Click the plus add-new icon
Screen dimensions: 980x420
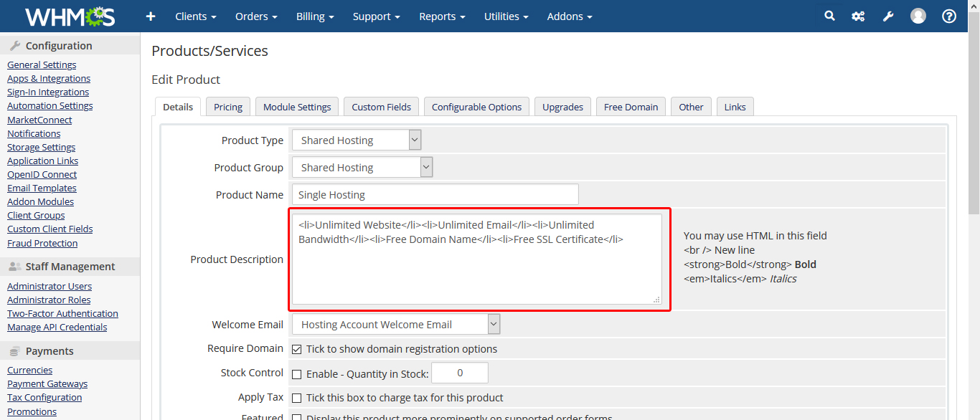point(151,16)
